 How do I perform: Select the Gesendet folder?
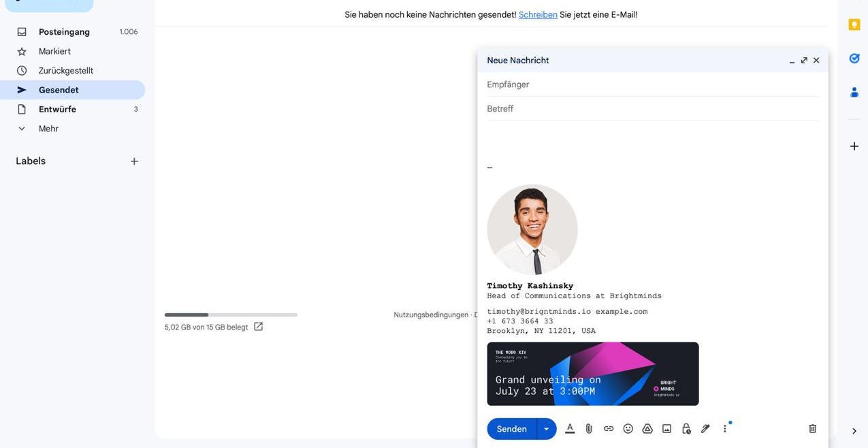72,90
